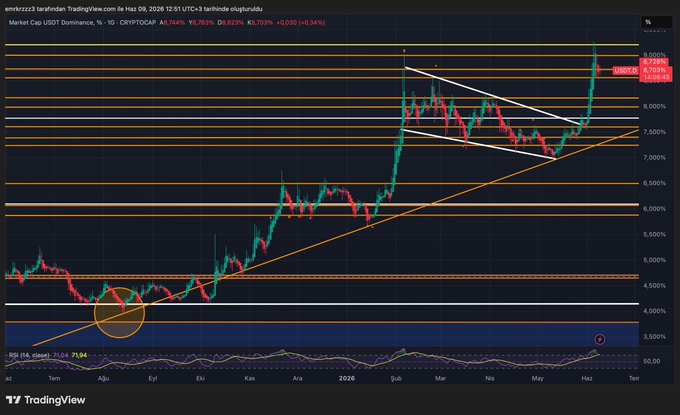
Task: Click the 7,000% price axis label
Action: [654, 157]
